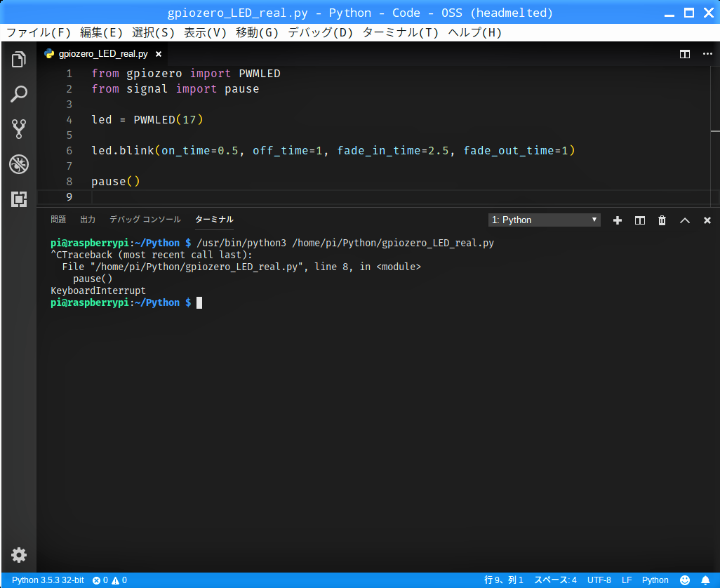Open the Debug view in activity bar

(x=19, y=164)
